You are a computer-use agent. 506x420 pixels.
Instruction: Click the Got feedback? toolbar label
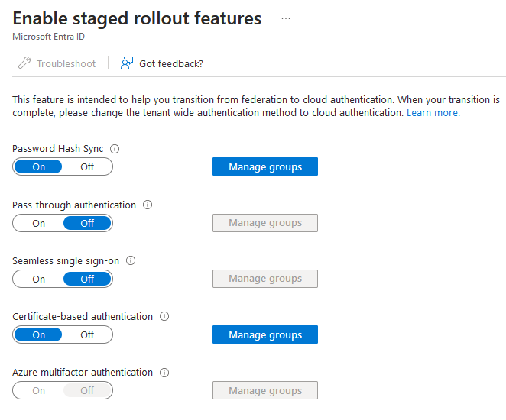pos(171,63)
